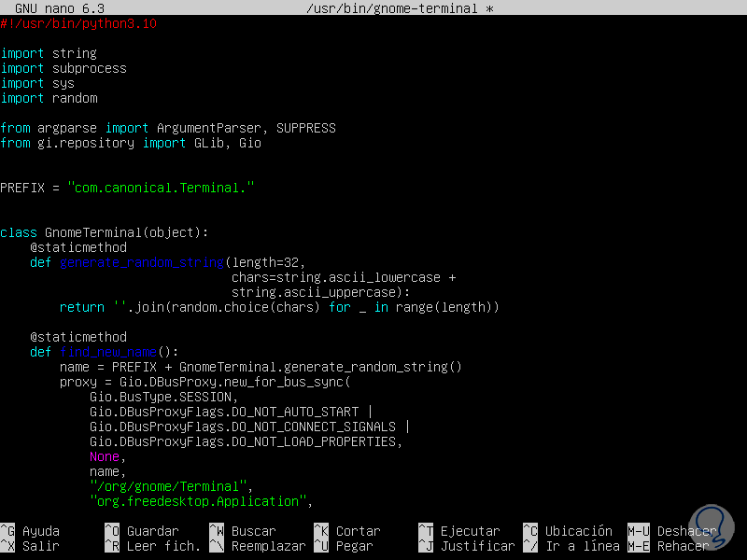This screenshot has width=747, height=560.
Task: Click the 'Gio.BusType.SESSION,' line
Action: click(163, 397)
